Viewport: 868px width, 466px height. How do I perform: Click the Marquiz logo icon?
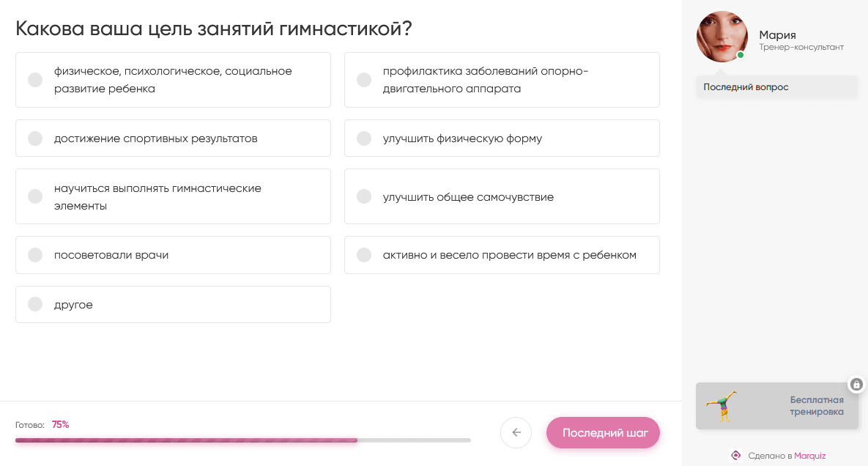[x=736, y=455]
